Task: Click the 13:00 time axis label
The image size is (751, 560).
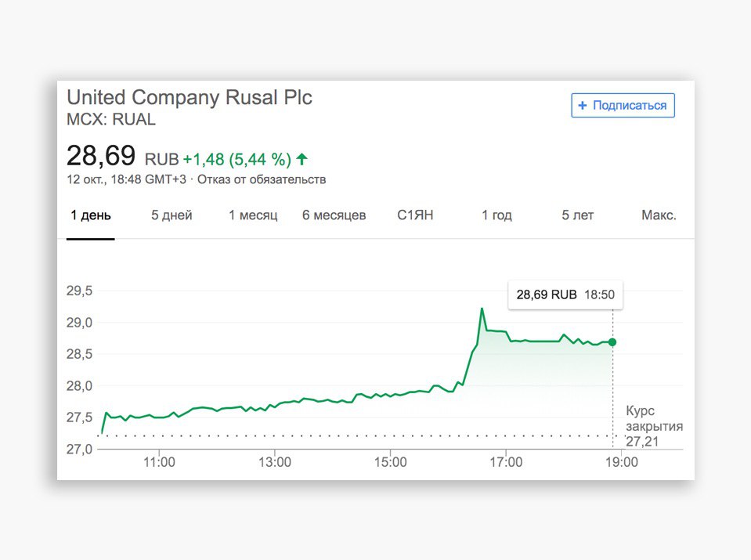Action: click(275, 463)
